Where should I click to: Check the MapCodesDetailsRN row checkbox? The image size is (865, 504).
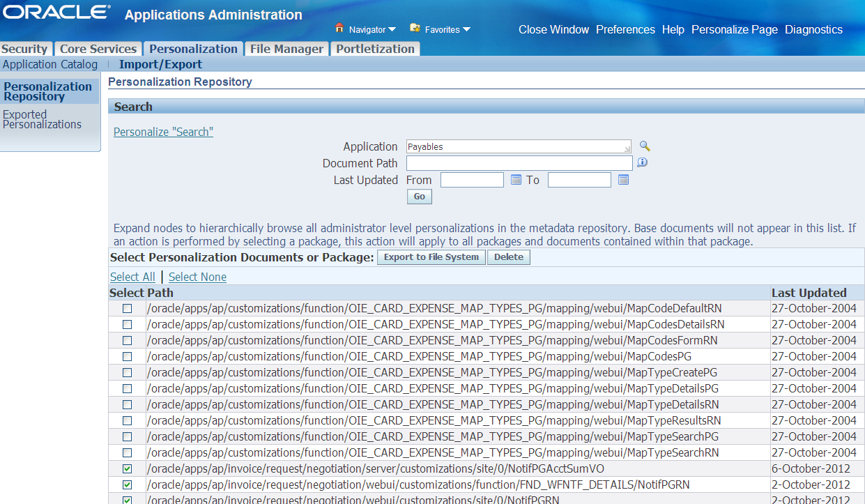128,324
